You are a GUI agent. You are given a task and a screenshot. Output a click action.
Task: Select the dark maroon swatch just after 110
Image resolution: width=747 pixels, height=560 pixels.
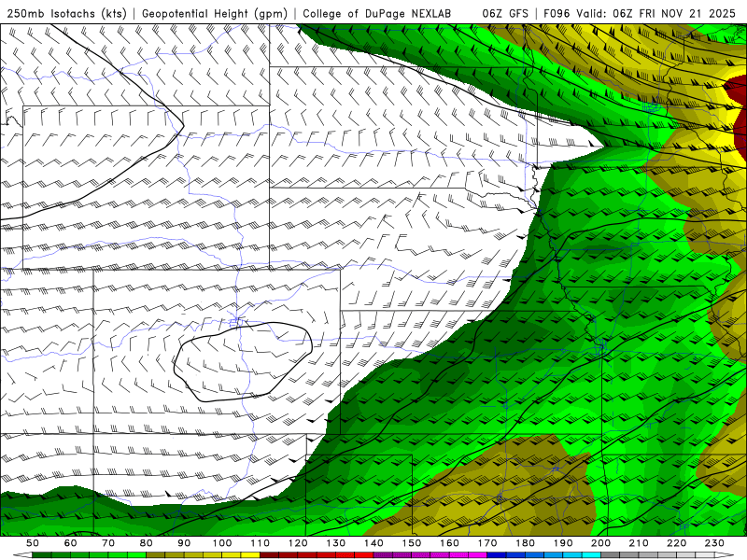click(269, 554)
